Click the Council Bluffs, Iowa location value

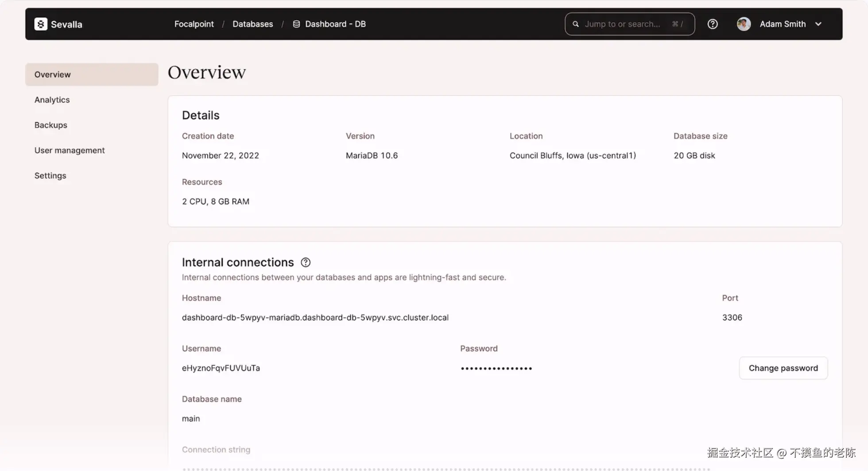point(573,156)
